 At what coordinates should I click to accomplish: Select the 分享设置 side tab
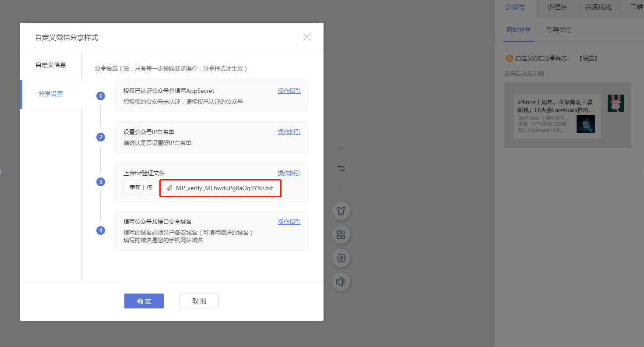tap(51, 94)
